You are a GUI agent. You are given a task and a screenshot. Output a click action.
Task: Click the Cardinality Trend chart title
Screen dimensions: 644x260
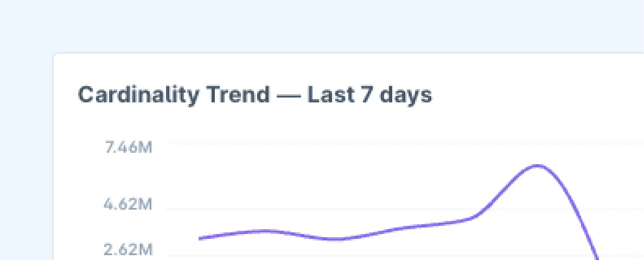(x=254, y=95)
